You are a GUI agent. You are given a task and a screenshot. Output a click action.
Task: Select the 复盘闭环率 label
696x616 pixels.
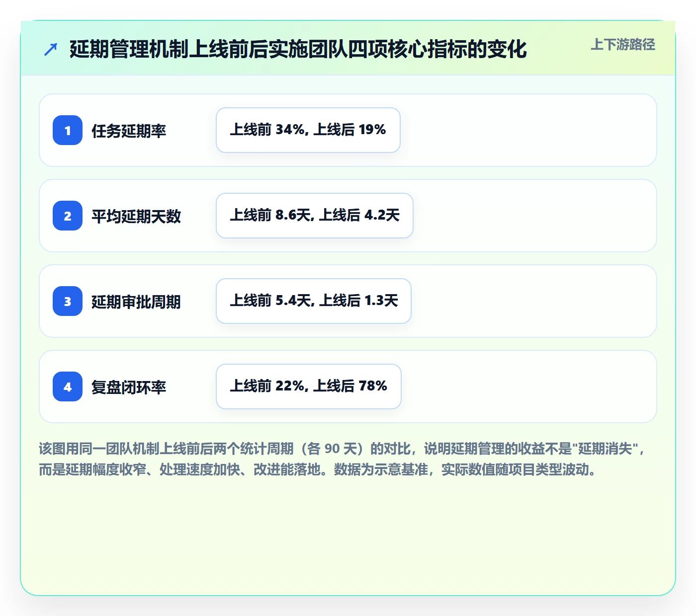tap(129, 387)
